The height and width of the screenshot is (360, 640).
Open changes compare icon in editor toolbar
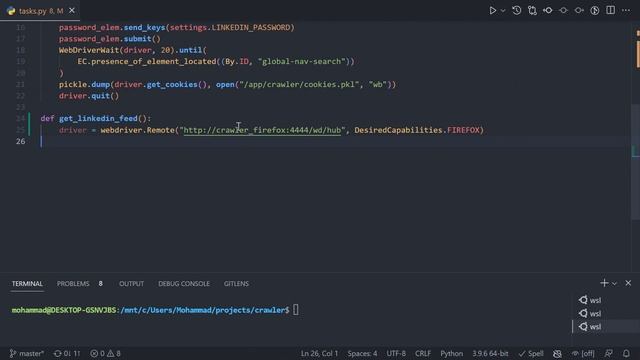(x=532, y=11)
